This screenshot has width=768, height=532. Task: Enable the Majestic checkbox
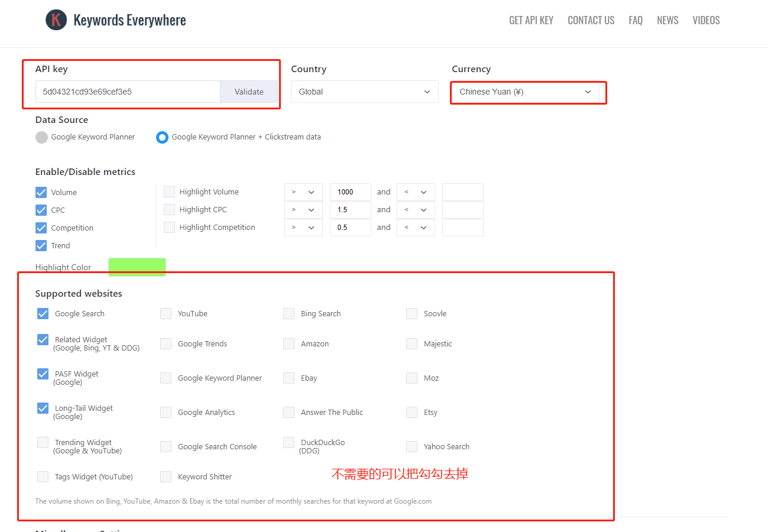point(411,343)
